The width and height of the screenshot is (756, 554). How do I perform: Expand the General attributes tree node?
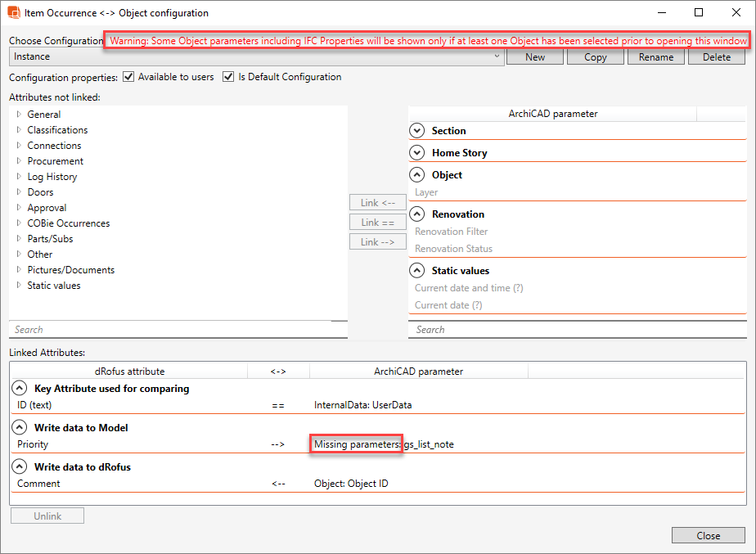tap(19, 115)
